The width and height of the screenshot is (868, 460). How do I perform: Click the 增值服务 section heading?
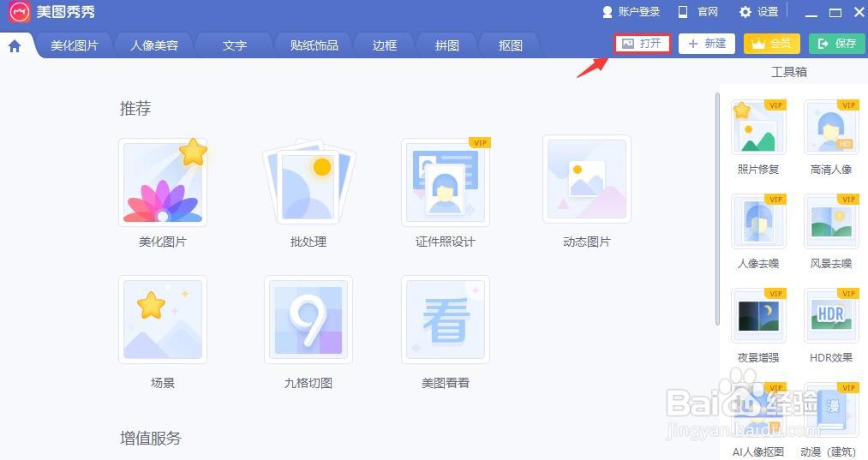[x=151, y=438]
